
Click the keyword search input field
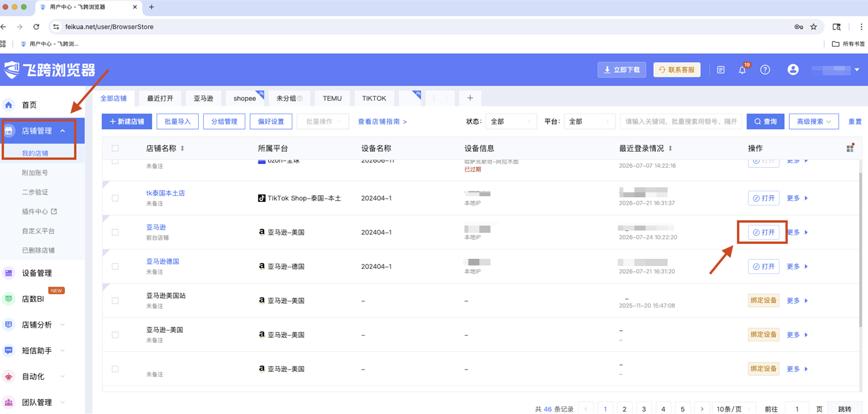681,121
